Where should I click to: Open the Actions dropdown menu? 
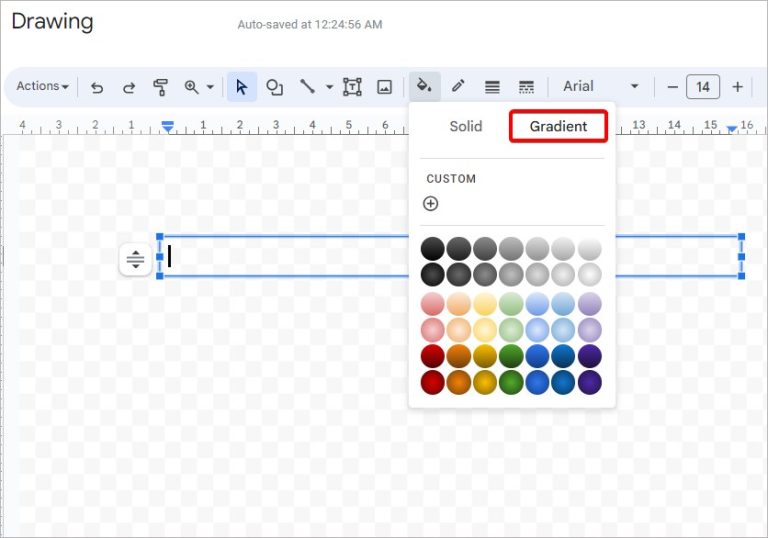(42, 86)
